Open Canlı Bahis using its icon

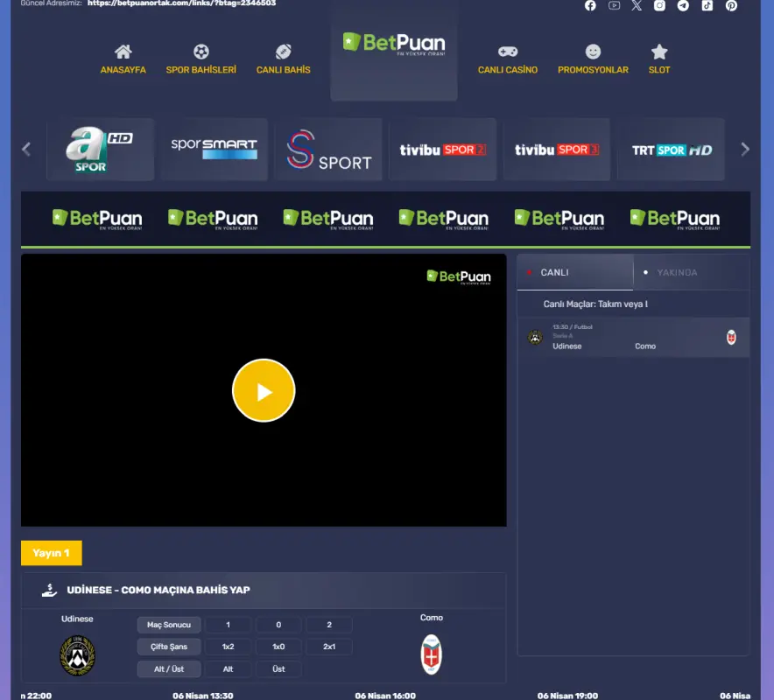282,52
